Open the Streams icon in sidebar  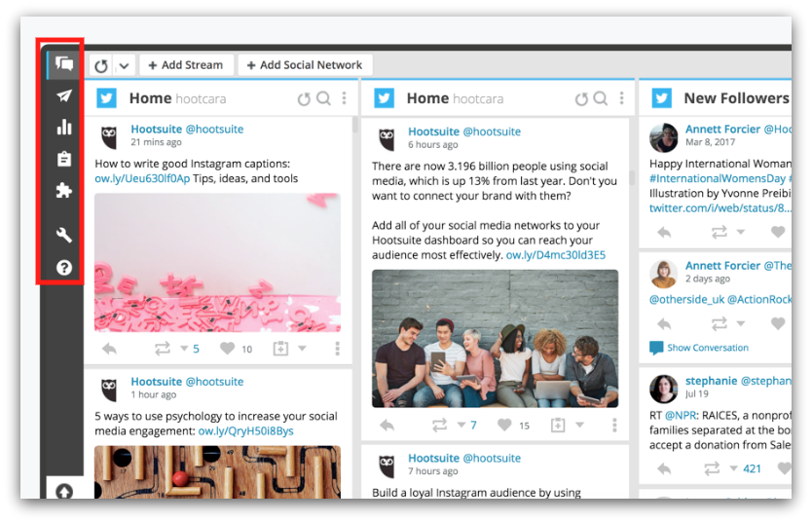[x=64, y=64]
